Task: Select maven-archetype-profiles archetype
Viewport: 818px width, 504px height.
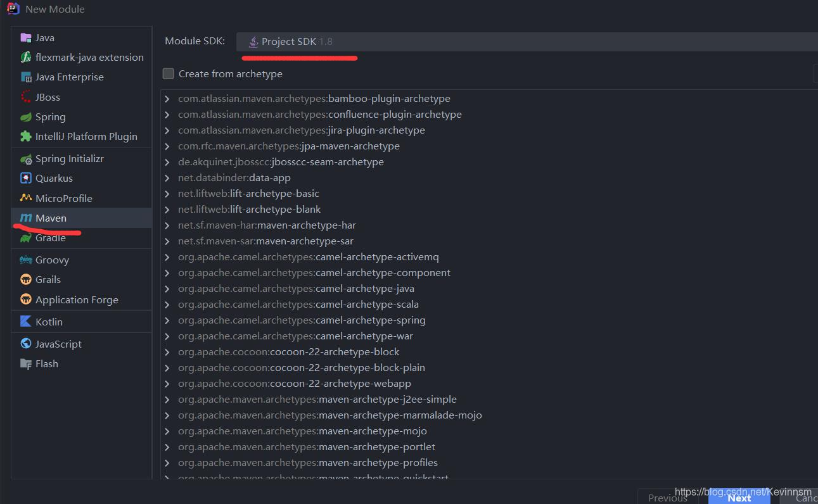Action: pyautogui.click(x=308, y=463)
